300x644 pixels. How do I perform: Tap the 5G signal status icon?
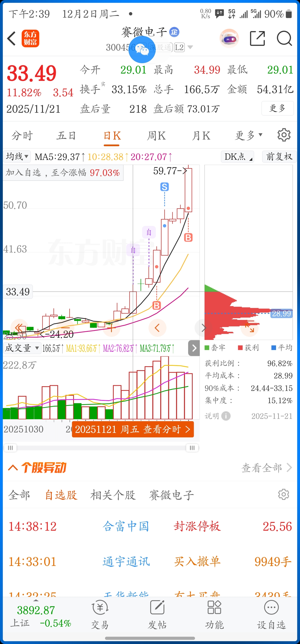232,14
